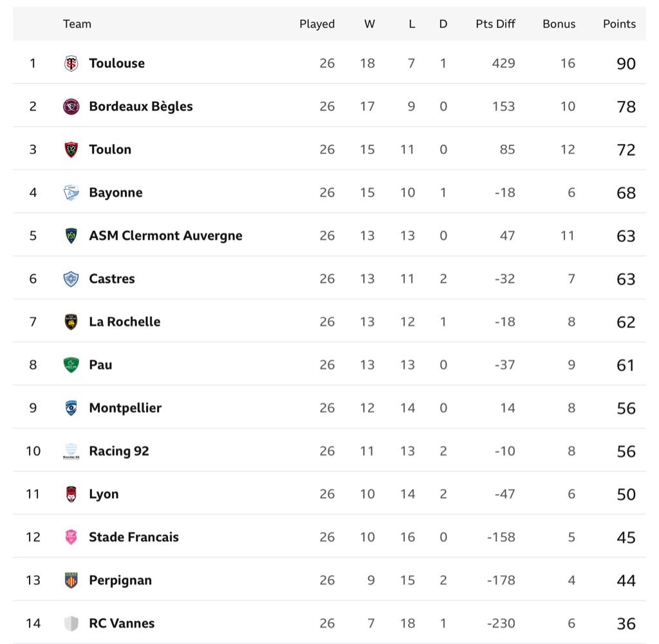659x644 pixels.
Task: Click the Perpignan striped crest
Action: (x=71, y=580)
